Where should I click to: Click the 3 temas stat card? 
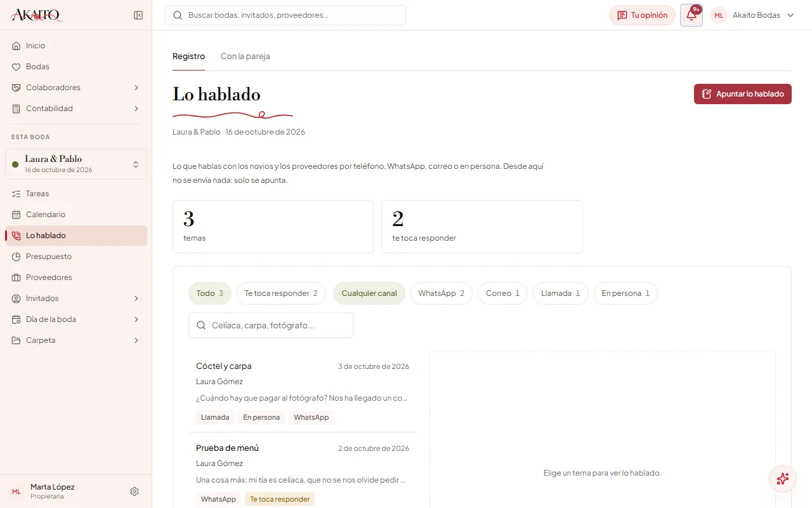click(x=273, y=227)
